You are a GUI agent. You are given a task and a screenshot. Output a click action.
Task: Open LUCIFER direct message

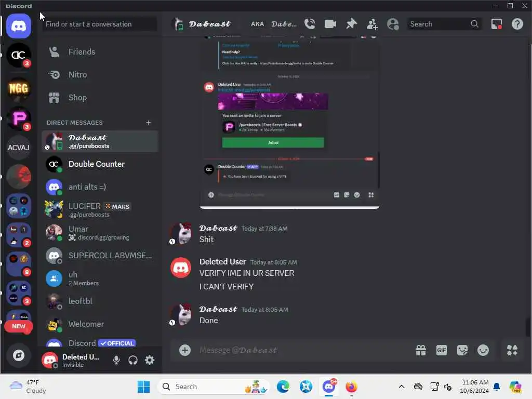[100, 210]
